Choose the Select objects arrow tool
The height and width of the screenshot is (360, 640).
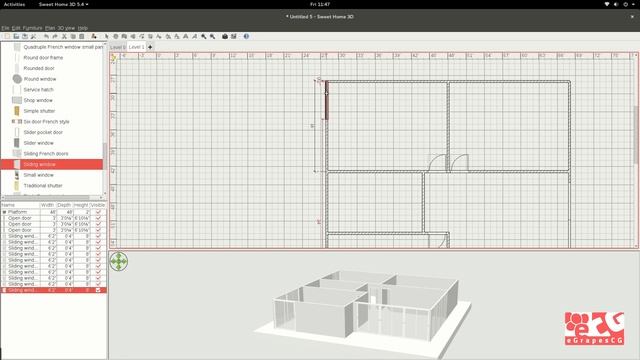tap(106, 36)
